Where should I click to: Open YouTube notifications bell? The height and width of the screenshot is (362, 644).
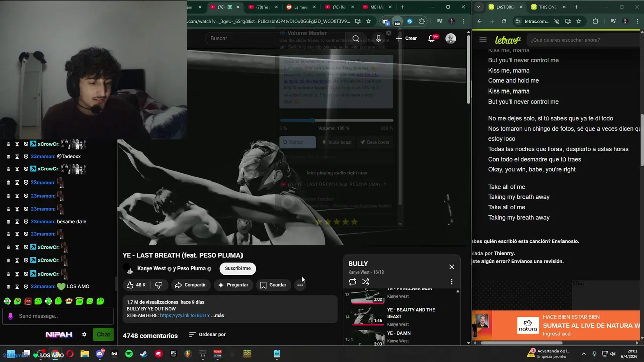click(x=431, y=38)
